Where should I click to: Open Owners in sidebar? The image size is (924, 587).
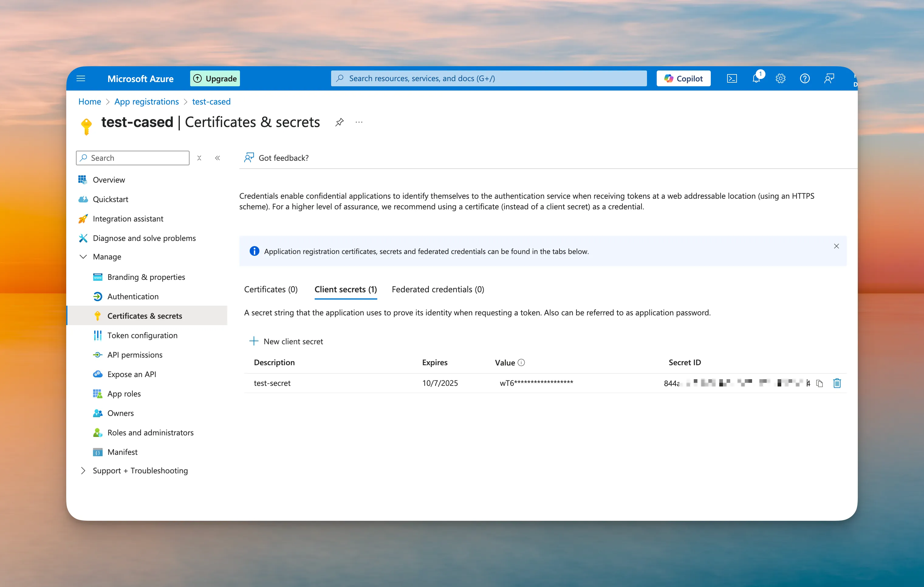121,413
